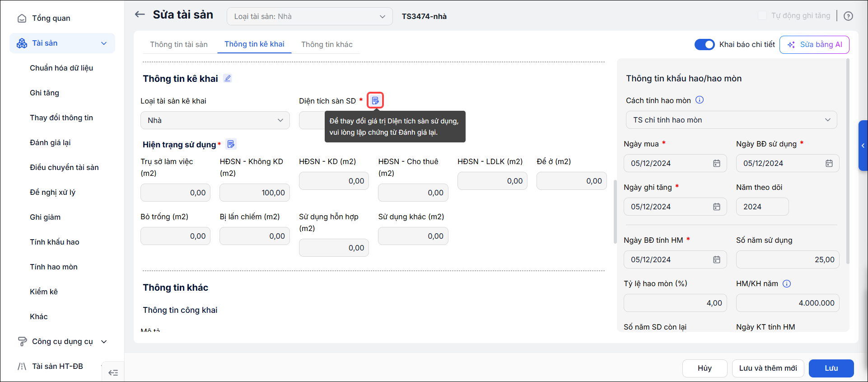Open Tính khấu hao menu item
Image resolution: width=868 pixels, height=382 pixels.
tap(55, 242)
